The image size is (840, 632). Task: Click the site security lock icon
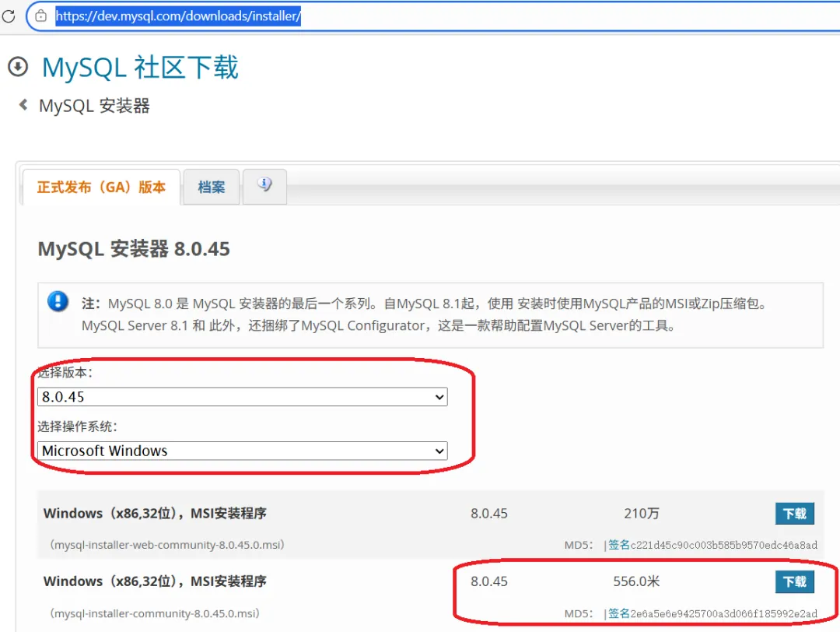pyautogui.click(x=40, y=16)
